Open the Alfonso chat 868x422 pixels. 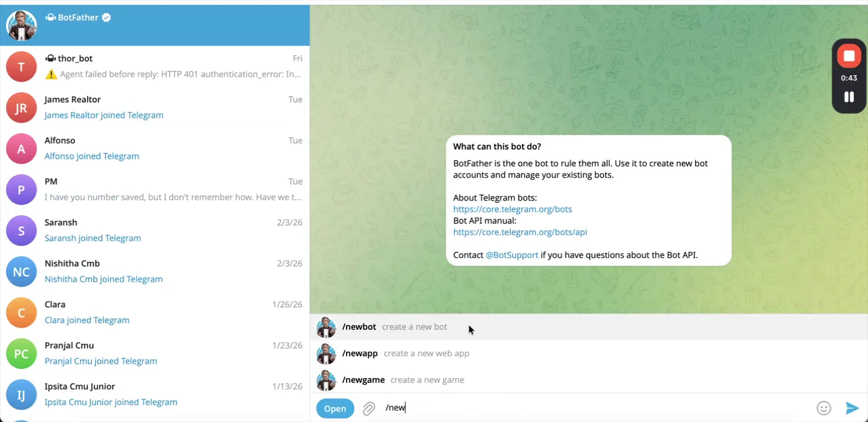click(x=155, y=148)
